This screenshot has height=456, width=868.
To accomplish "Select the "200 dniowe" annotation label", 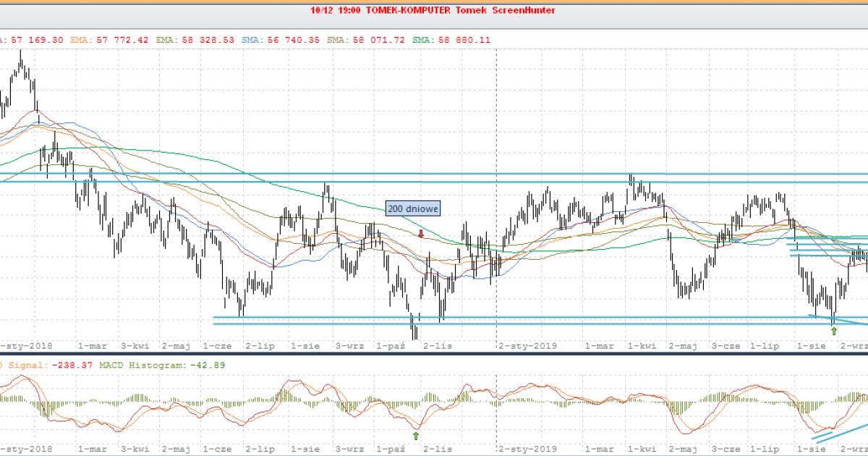I will click(412, 208).
